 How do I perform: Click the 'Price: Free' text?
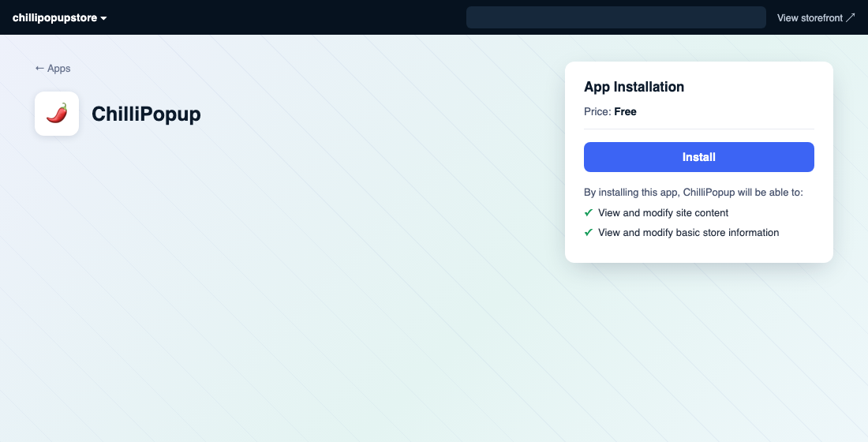point(610,112)
